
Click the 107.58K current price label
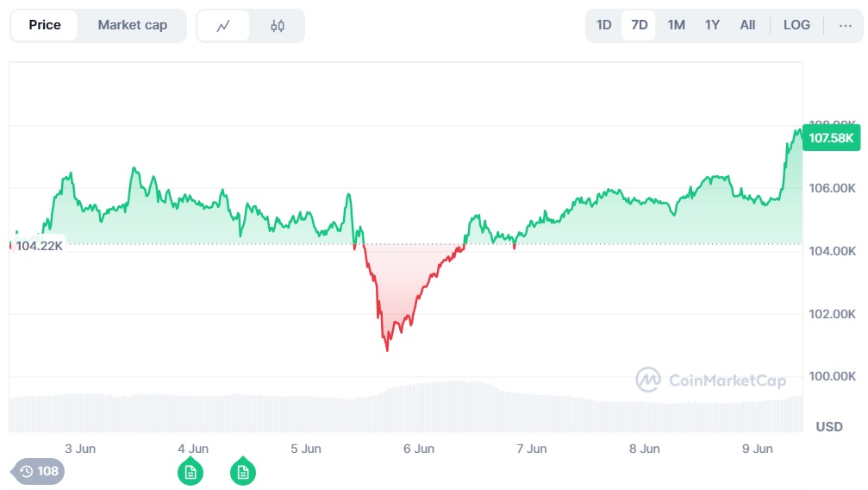tap(831, 137)
